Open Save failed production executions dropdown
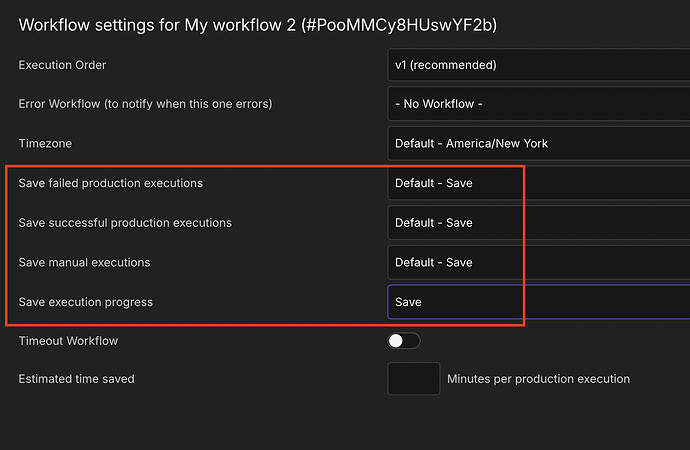This screenshot has height=450, width=690. tap(538, 183)
